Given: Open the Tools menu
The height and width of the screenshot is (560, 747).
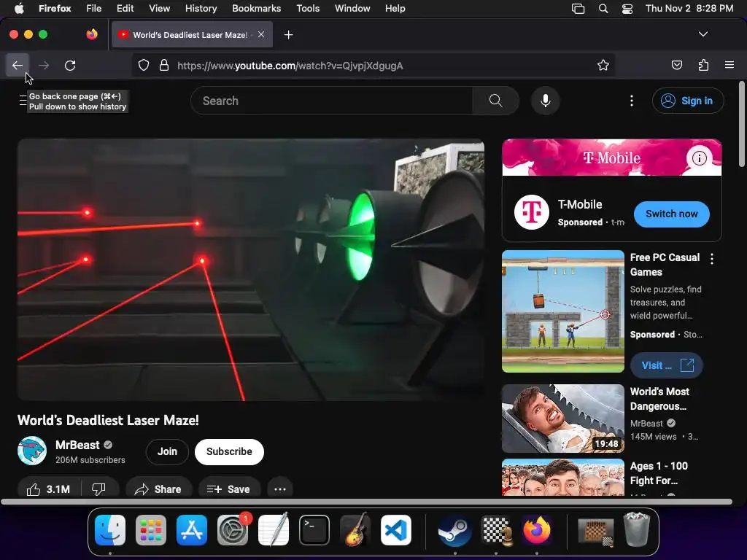Looking at the screenshot, I should 309,8.
